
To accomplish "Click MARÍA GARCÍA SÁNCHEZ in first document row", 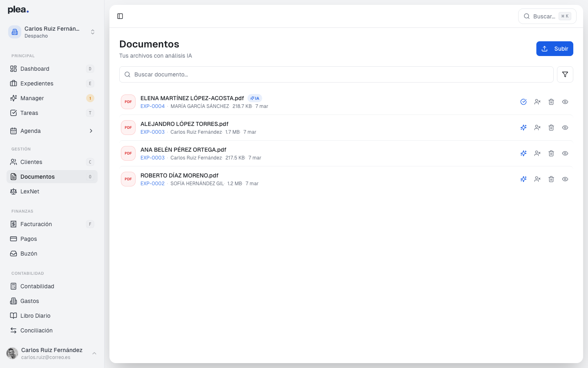I will click(200, 106).
